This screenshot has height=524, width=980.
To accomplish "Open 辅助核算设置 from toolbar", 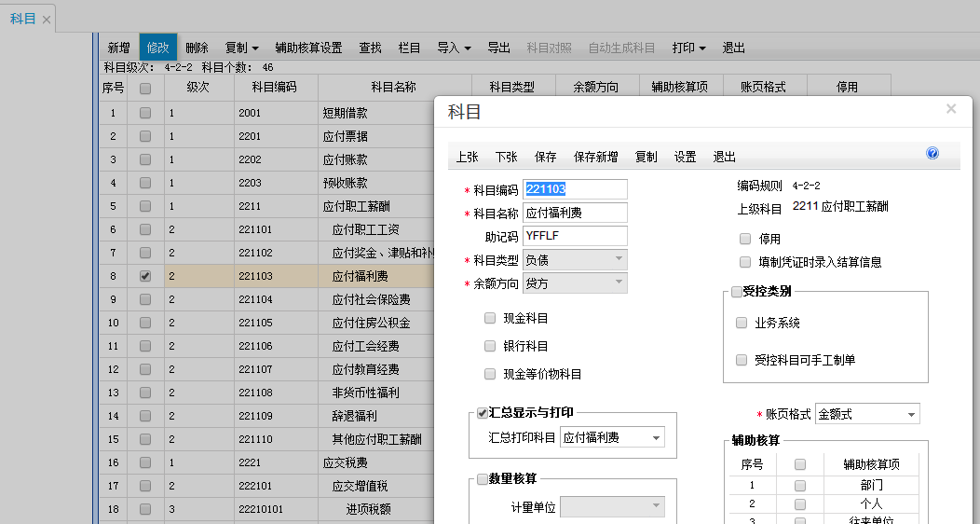I will tap(308, 48).
